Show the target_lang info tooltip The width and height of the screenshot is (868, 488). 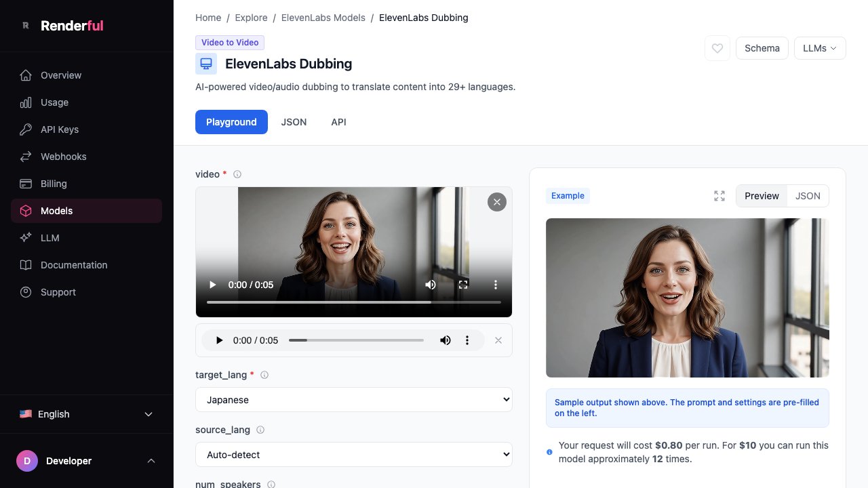(264, 375)
